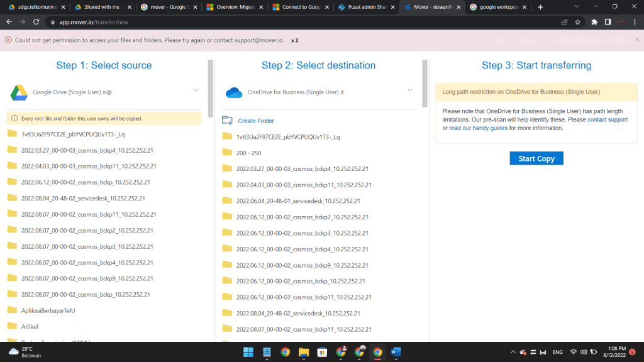
Task: Open the read our handy guides link
Action: (x=478, y=128)
